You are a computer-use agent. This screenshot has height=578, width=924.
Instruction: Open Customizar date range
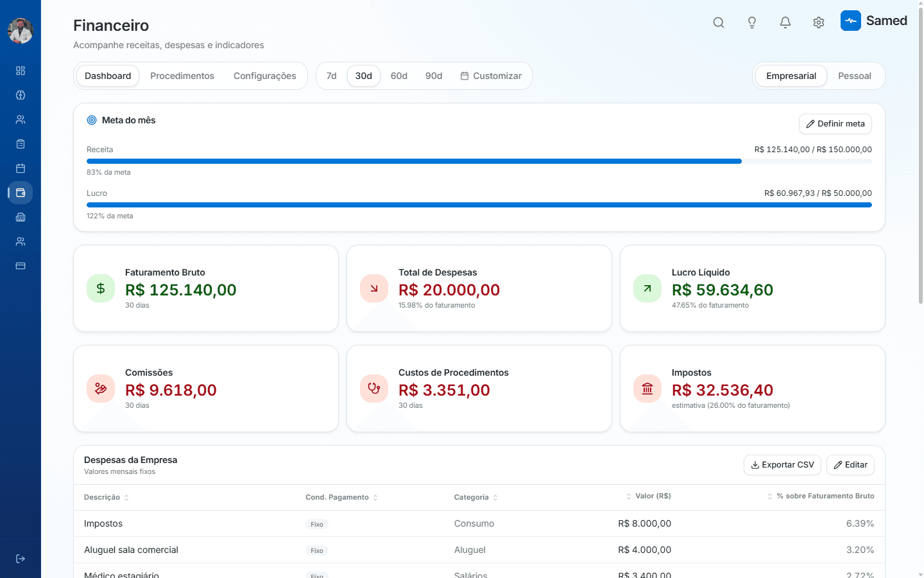click(x=491, y=76)
